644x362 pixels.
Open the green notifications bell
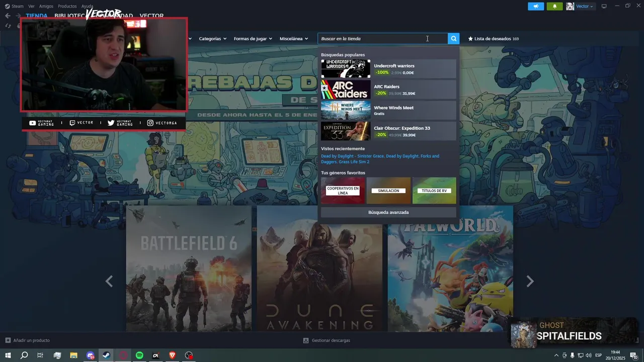coord(554,6)
